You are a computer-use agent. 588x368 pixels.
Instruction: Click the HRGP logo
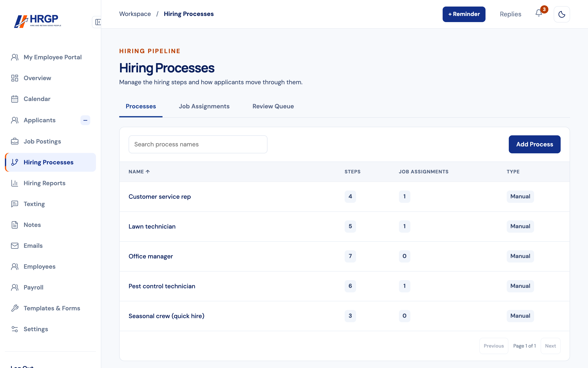(x=38, y=21)
